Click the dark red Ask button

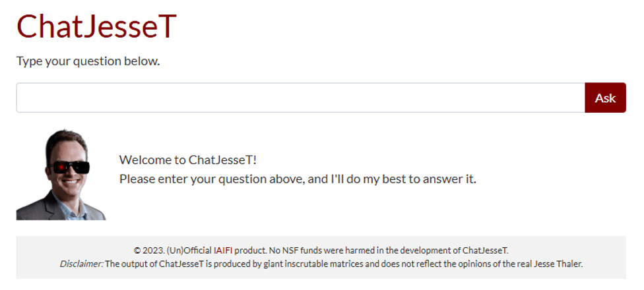[x=605, y=98]
